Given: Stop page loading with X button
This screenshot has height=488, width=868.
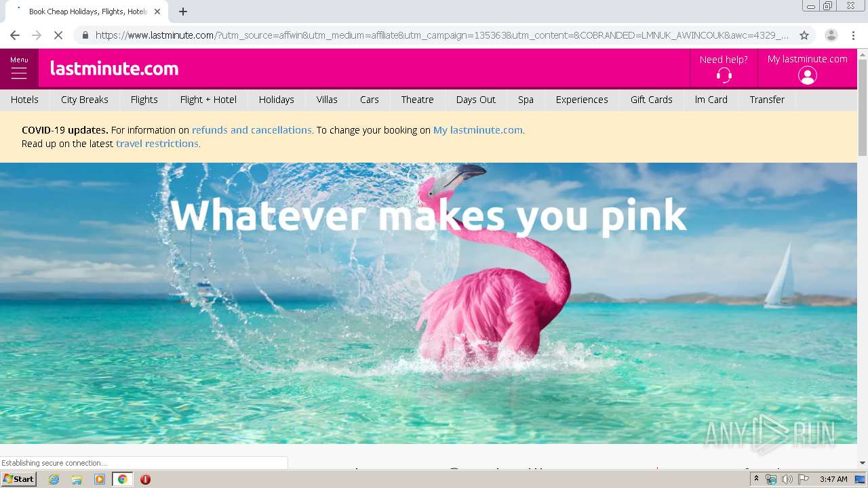Looking at the screenshot, I should [x=58, y=35].
